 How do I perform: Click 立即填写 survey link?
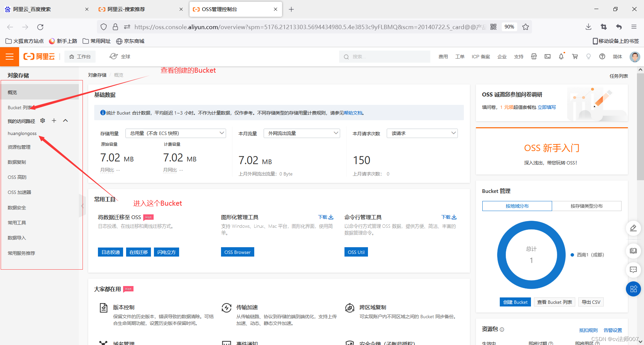point(547,107)
